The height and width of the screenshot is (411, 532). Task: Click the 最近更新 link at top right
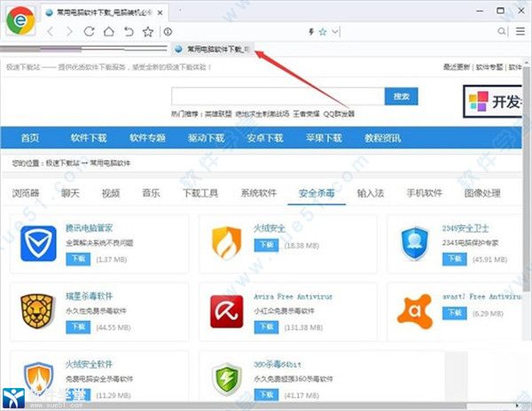[456, 67]
